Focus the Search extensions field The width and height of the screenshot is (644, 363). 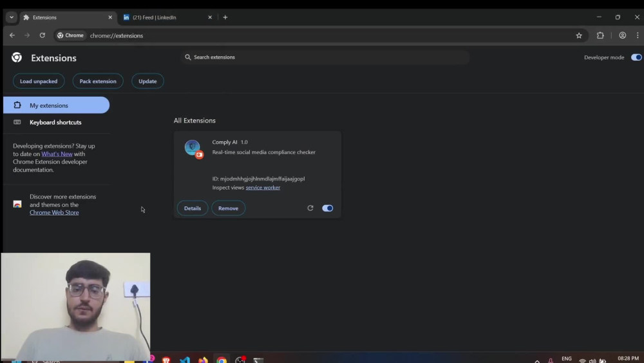325,57
